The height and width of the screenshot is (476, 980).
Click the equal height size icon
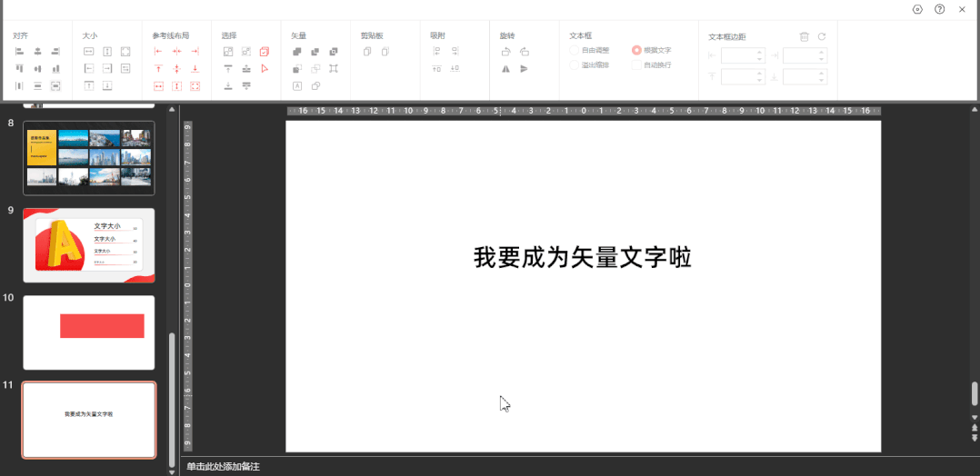107,51
